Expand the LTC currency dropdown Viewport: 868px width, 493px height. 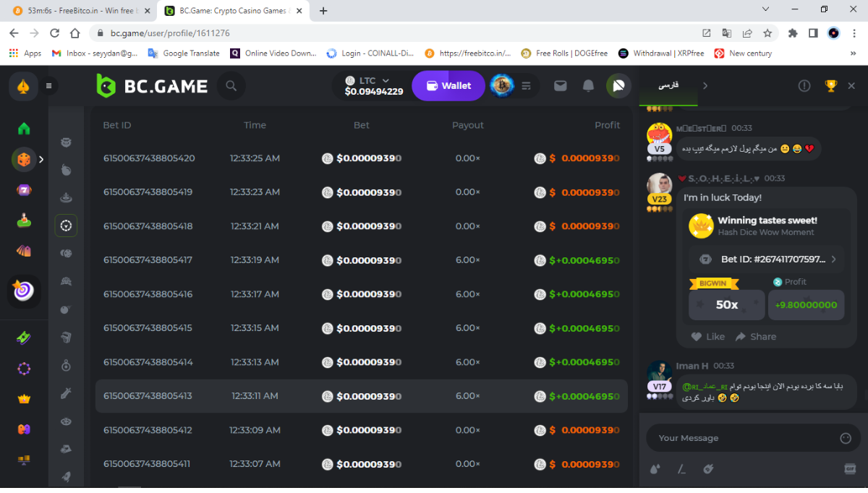pyautogui.click(x=386, y=80)
